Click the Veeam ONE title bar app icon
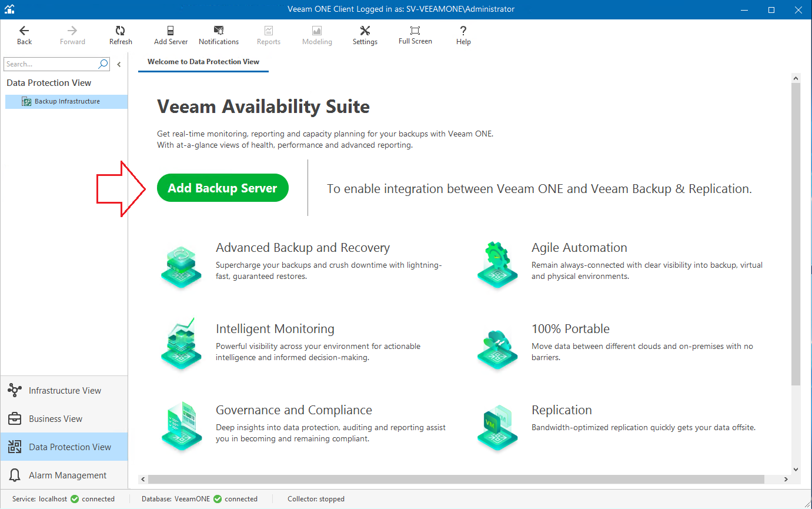Screen dimensions: 812x509 (9, 9)
